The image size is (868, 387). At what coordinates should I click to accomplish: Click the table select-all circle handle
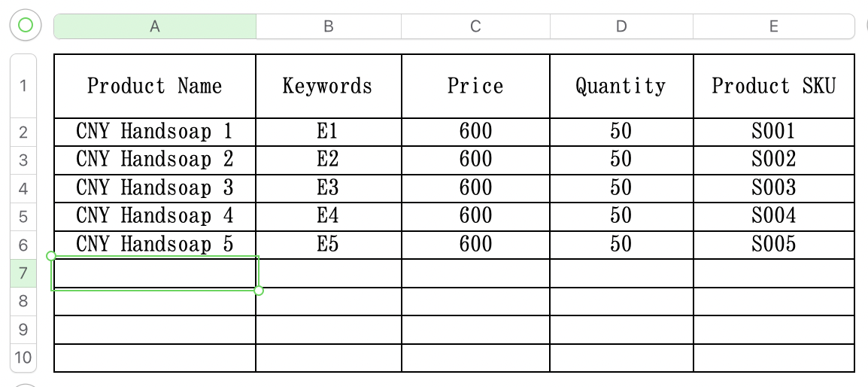[x=26, y=25]
